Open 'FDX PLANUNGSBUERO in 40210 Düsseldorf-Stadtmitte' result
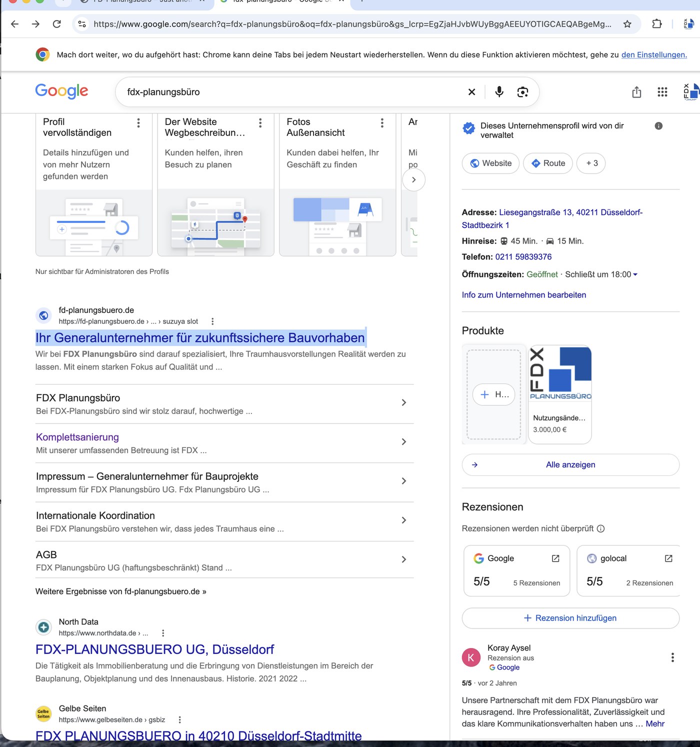The height and width of the screenshot is (747, 700). 198,735
